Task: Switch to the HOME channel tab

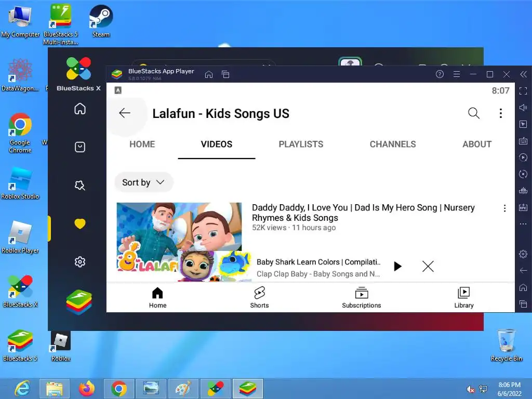Action: tap(142, 144)
